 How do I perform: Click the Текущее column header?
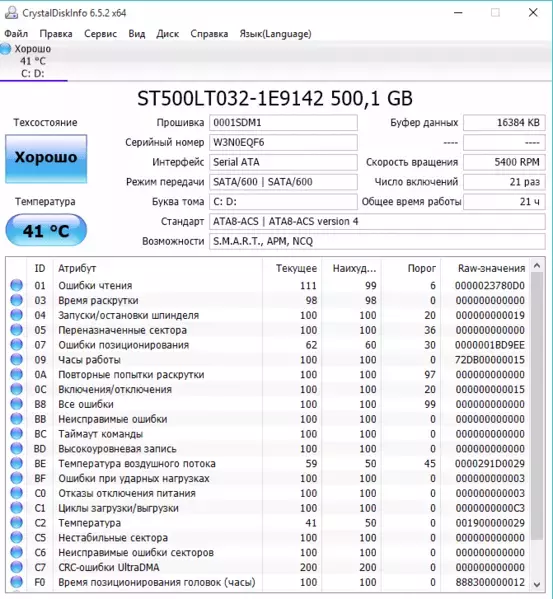(292, 269)
